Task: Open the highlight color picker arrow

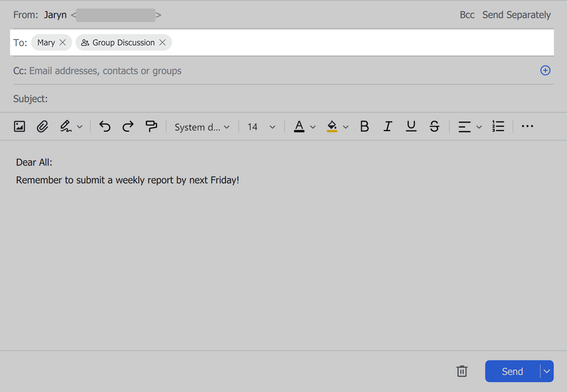Action: click(x=346, y=127)
